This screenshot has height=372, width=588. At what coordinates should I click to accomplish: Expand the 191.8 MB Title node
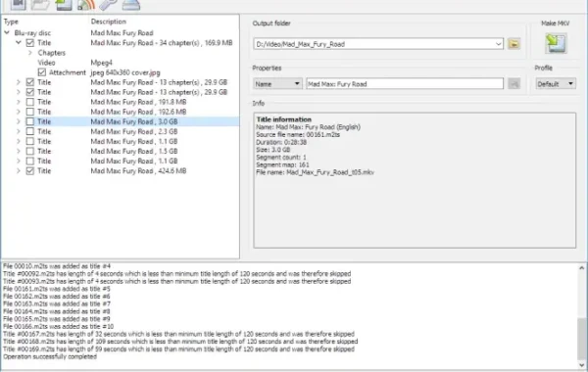pyautogui.click(x=18, y=102)
